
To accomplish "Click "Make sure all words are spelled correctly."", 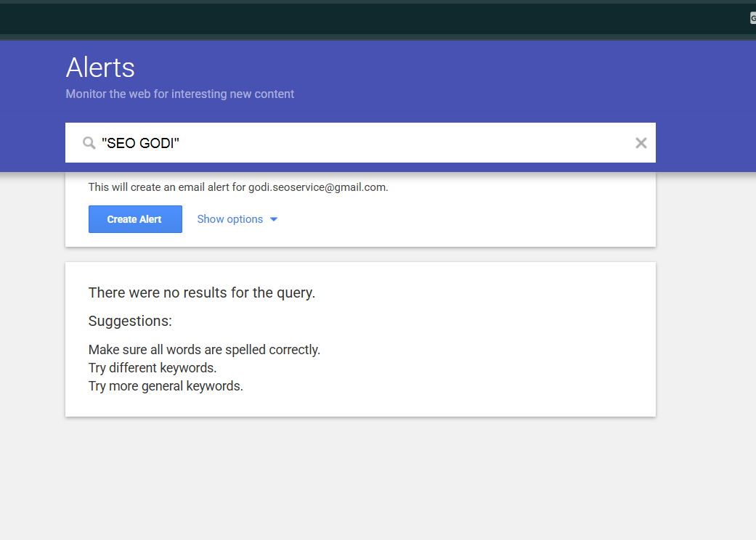I will tap(204, 350).
